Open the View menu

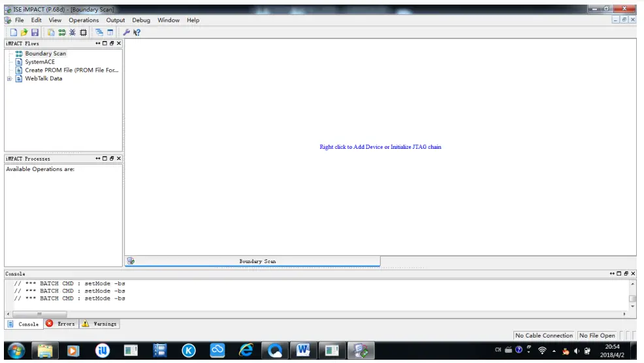(x=55, y=20)
